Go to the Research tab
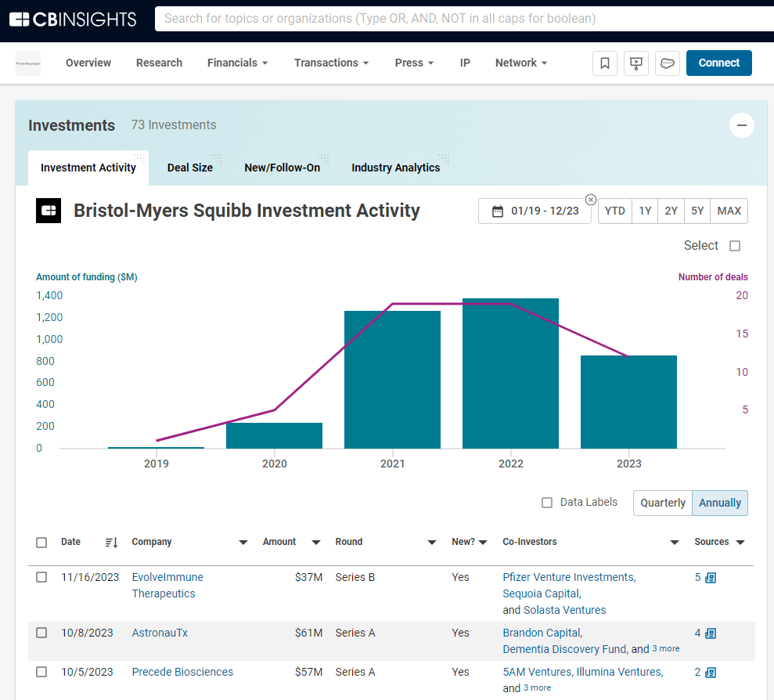Viewport: 774px width, 700px height. point(159,63)
